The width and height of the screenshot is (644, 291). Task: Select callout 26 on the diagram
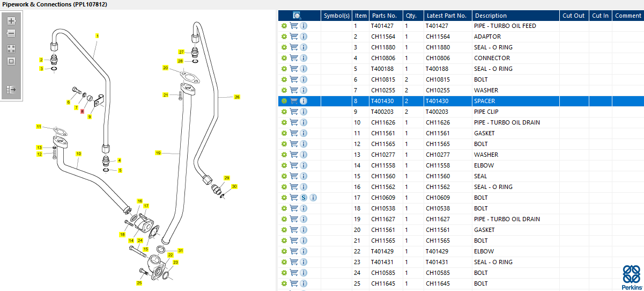point(236,97)
